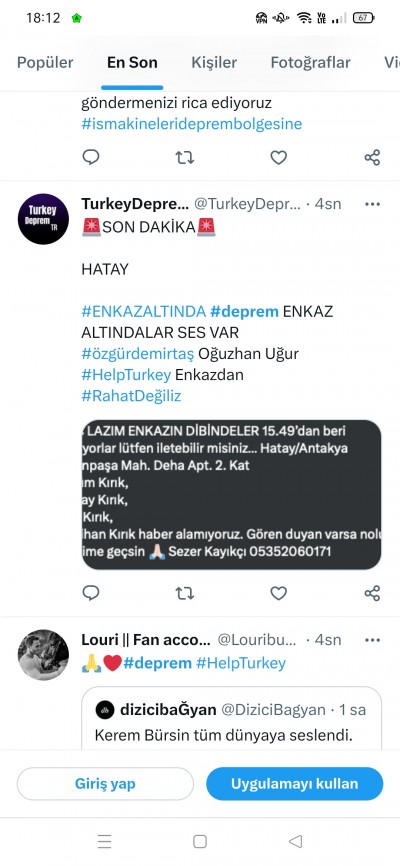The image size is (400, 866).
Task: Like the #ismakinelerideprembolgesine tweet
Action: click(278, 158)
